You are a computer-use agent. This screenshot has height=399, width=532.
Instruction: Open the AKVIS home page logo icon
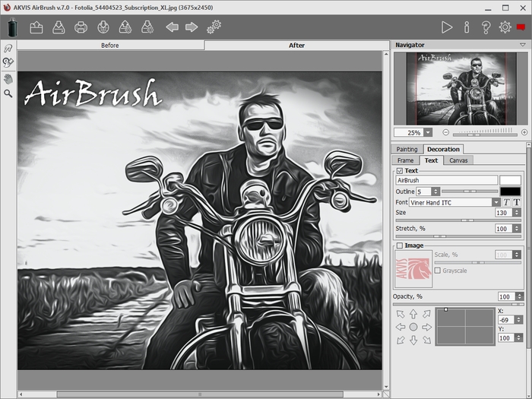pyautogui.click(x=13, y=27)
